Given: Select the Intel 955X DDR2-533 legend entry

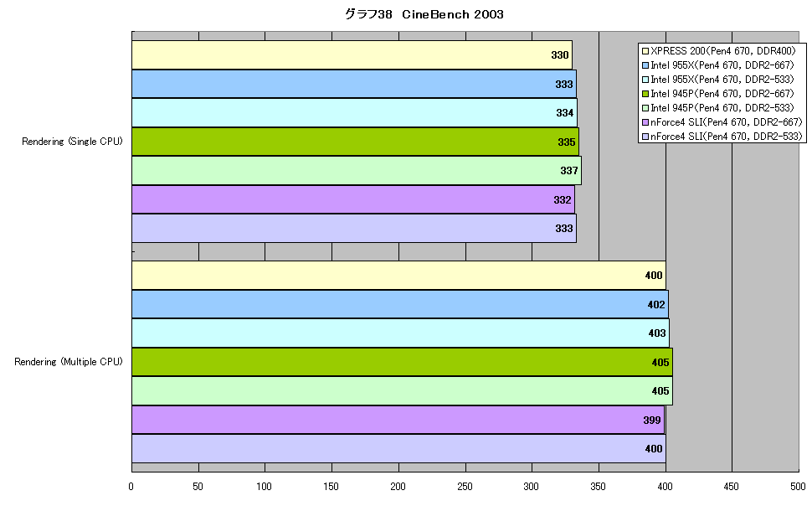Looking at the screenshot, I should (x=717, y=80).
